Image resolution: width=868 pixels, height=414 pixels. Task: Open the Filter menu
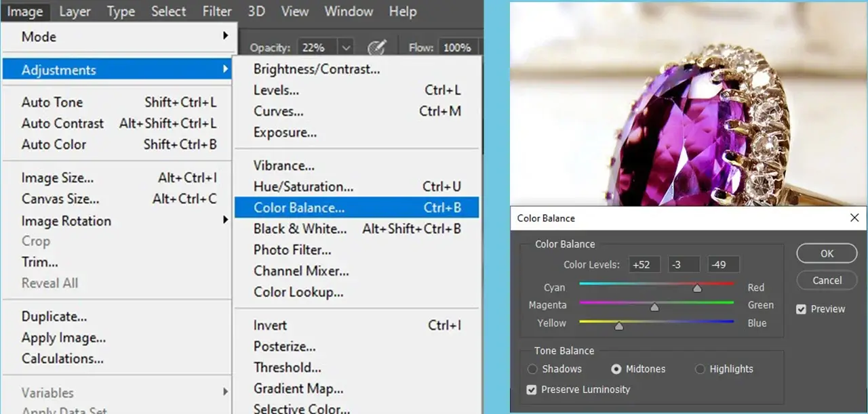point(216,12)
